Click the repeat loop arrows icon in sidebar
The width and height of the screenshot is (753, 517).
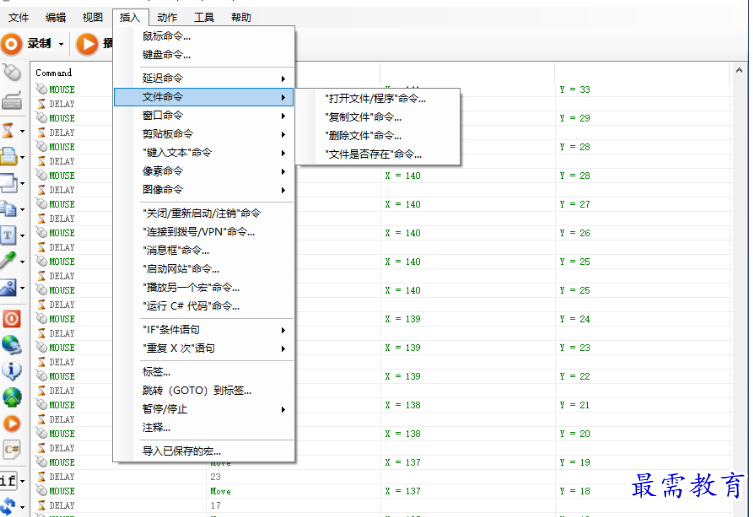(x=8, y=506)
